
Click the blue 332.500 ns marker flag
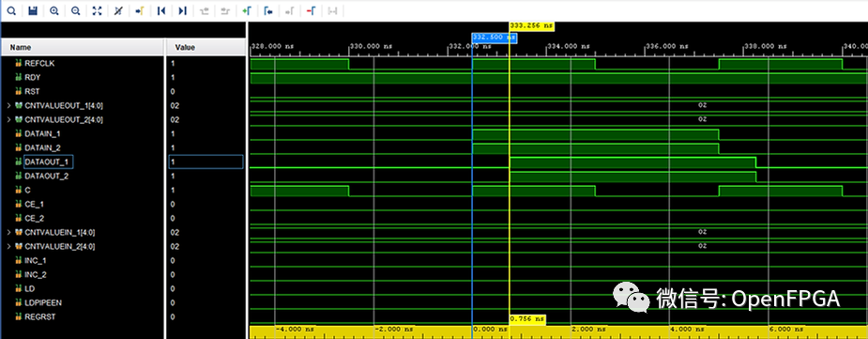(x=494, y=38)
